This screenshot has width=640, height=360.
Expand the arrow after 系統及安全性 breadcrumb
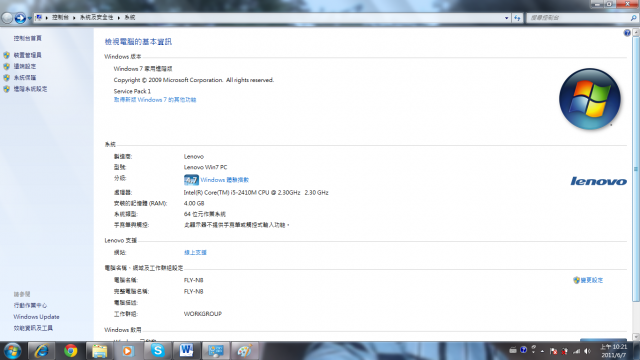coord(119,18)
